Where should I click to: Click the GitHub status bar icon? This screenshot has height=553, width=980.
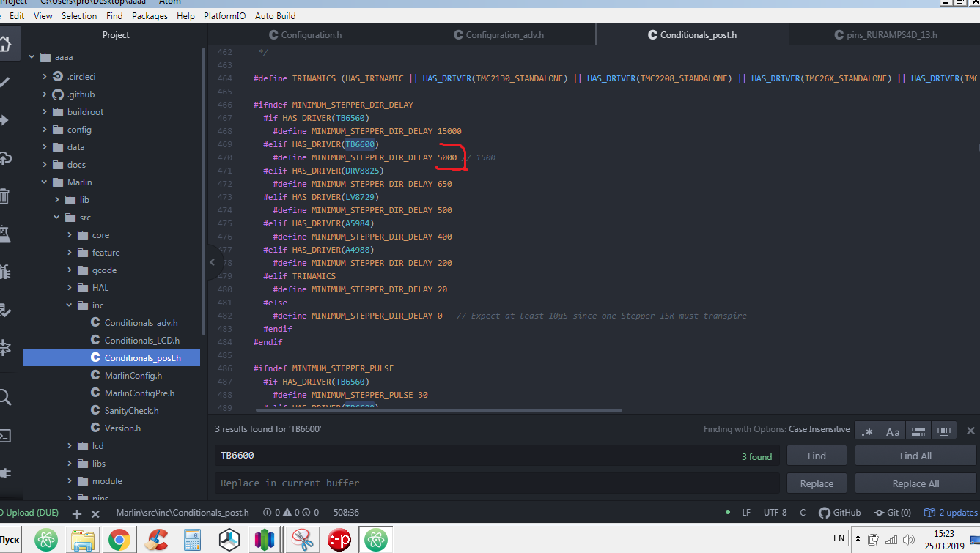pos(840,513)
